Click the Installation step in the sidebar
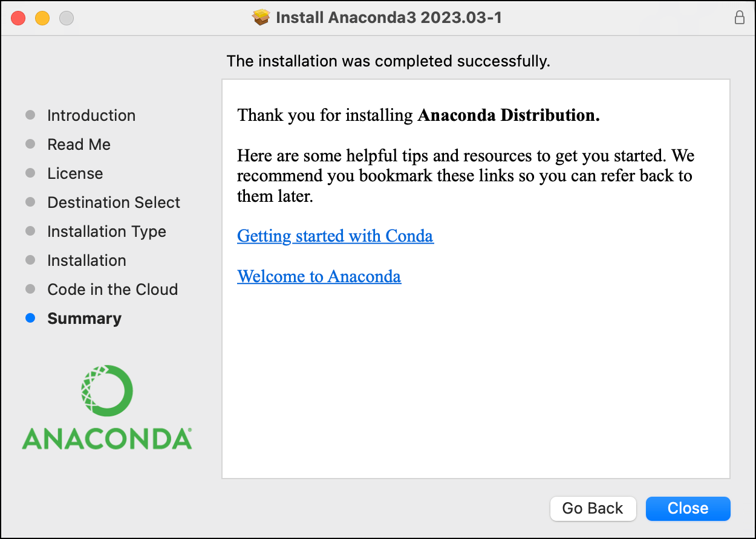The width and height of the screenshot is (756, 539). tap(86, 260)
